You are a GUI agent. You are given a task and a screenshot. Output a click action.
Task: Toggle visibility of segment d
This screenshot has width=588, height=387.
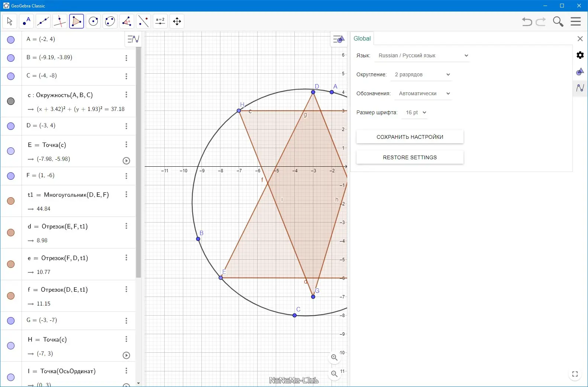11,233
